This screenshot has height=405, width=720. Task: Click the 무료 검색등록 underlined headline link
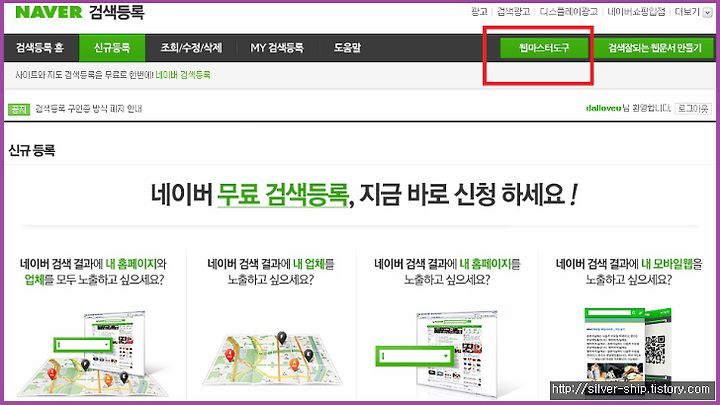point(282,195)
